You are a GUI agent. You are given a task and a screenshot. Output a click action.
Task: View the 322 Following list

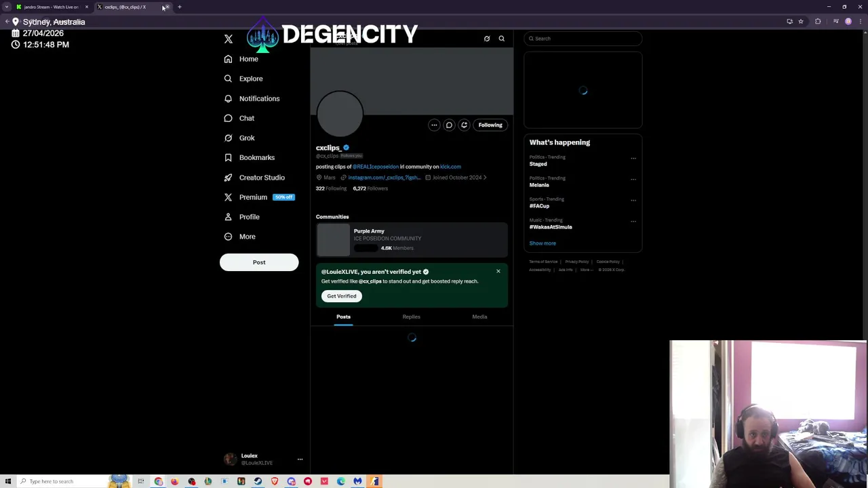coord(331,188)
